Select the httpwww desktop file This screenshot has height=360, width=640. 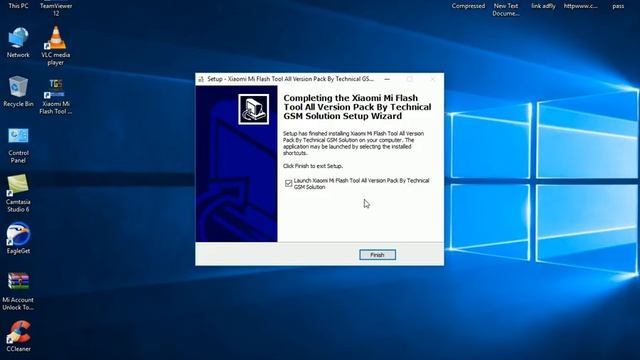580,6
